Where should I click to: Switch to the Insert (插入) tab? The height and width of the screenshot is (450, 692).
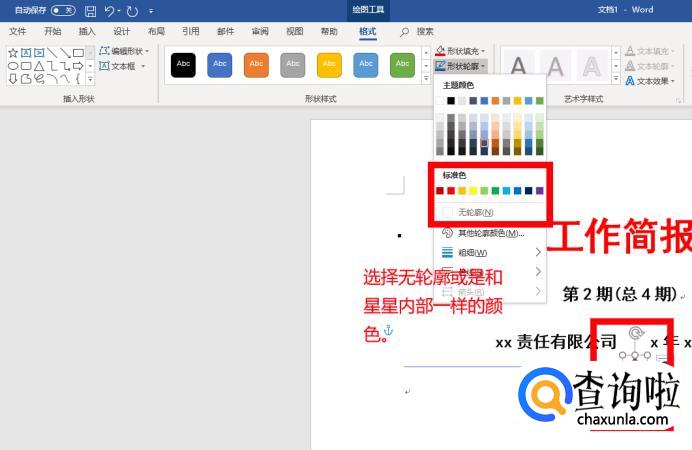coord(87,31)
